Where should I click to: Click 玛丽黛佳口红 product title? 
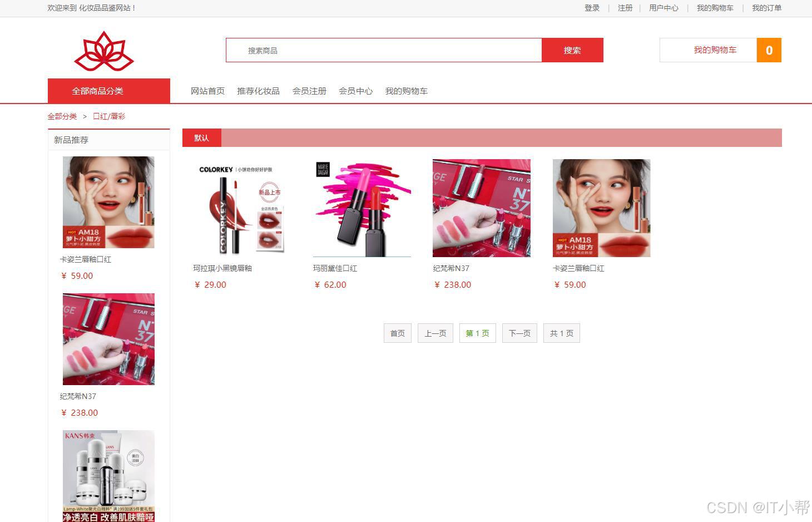tap(335, 268)
